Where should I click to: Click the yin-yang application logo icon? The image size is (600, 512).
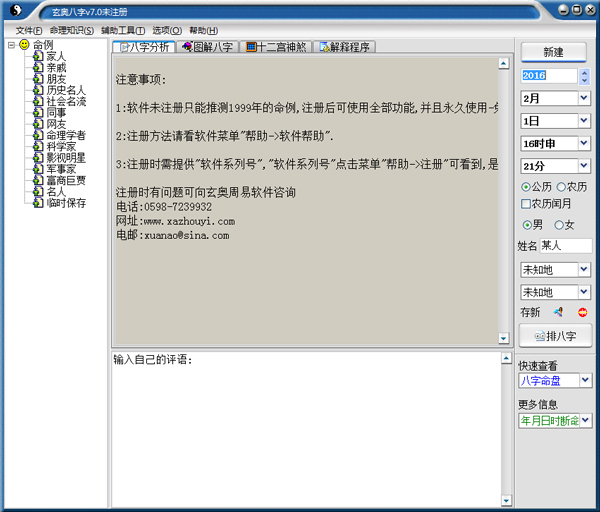pos(16,10)
